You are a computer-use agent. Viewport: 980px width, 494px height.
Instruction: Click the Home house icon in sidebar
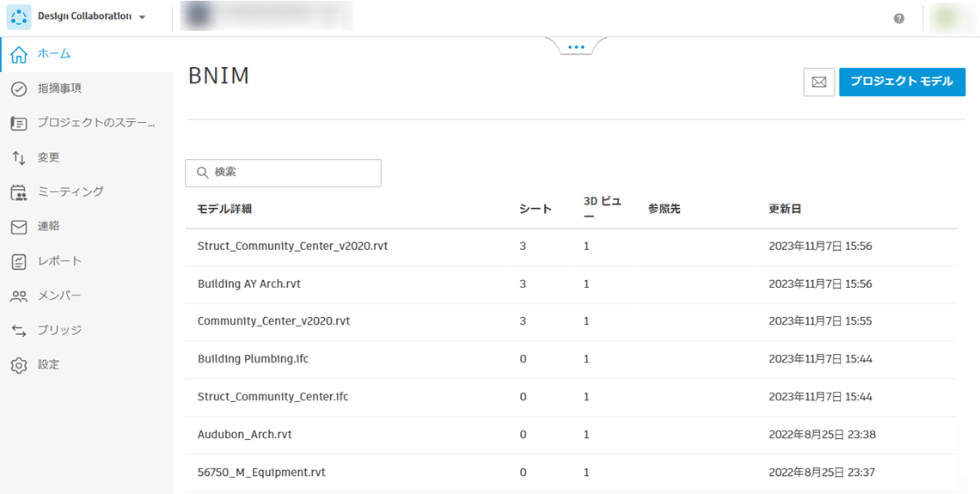[19, 54]
